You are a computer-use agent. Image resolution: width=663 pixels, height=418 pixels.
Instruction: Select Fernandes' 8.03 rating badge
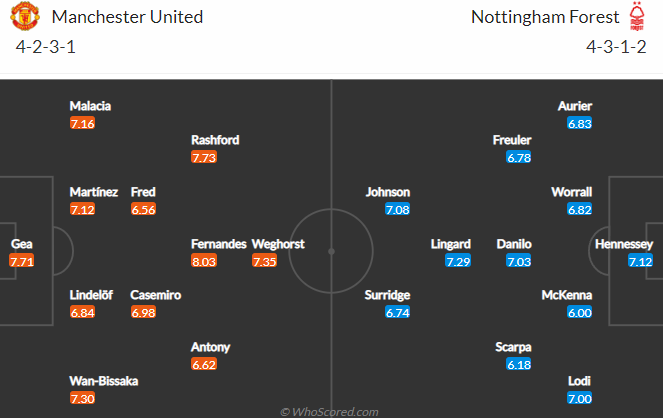point(204,261)
